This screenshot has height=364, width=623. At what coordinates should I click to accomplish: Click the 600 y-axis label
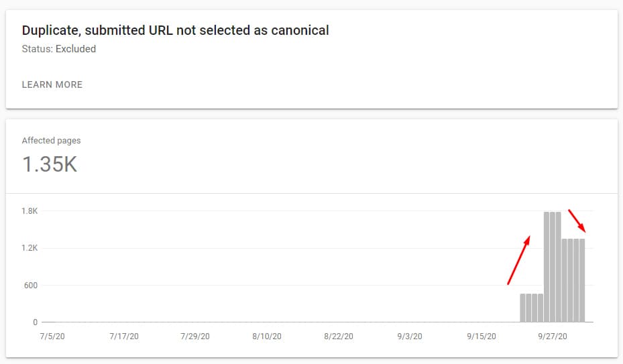click(x=31, y=286)
